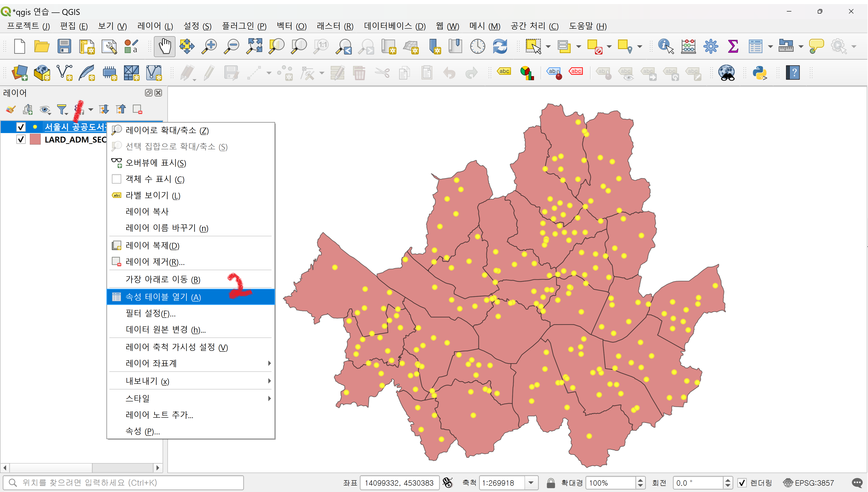Open the Processing Toolbox gear icon
Screen dimensions: 868x492
click(x=711, y=46)
